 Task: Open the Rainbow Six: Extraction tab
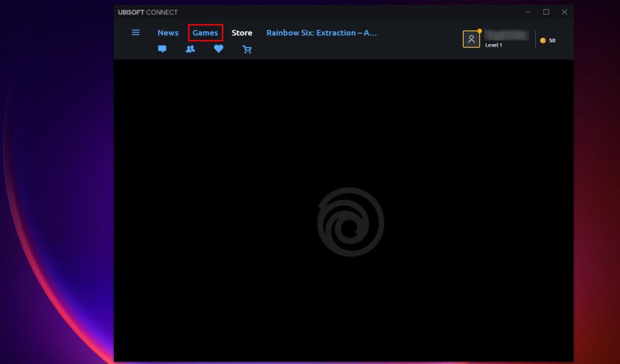322,33
